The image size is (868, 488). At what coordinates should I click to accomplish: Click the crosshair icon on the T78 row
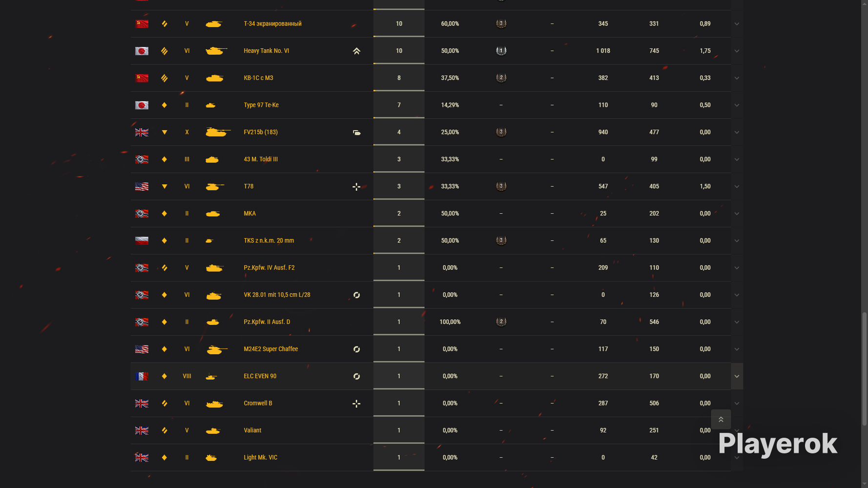click(356, 186)
